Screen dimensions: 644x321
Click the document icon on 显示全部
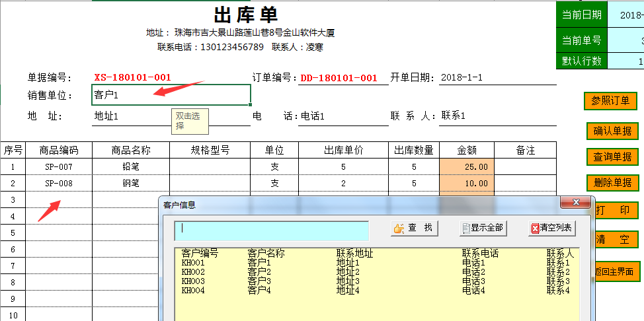coord(466,229)
